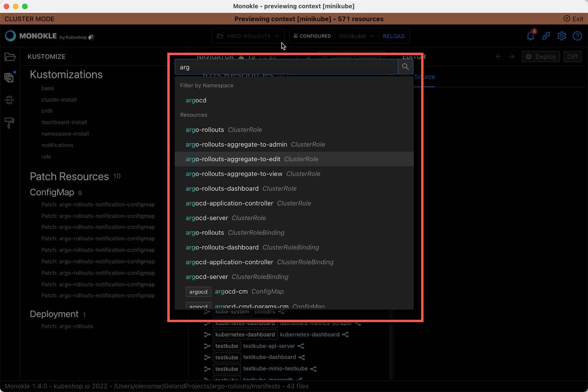Select argo-rollouts-dashboard ClusterRoleBinding result
Screen dimensions: 588x392
coord(294,247)
